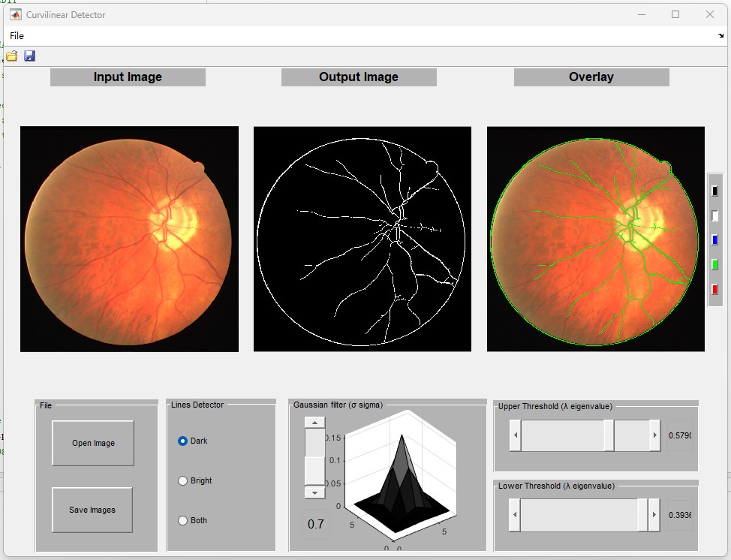Click the save disk toolbar icon

29,56
